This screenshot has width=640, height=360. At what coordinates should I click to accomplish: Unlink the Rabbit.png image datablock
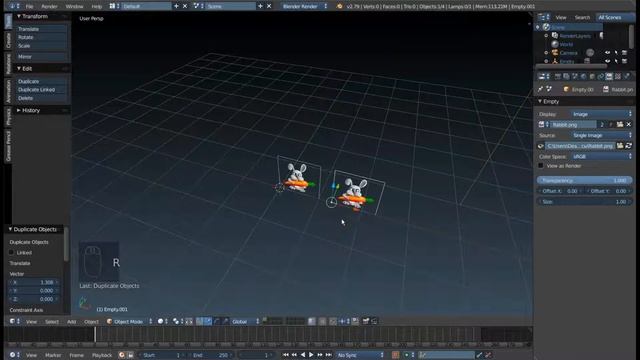(629, 124)
